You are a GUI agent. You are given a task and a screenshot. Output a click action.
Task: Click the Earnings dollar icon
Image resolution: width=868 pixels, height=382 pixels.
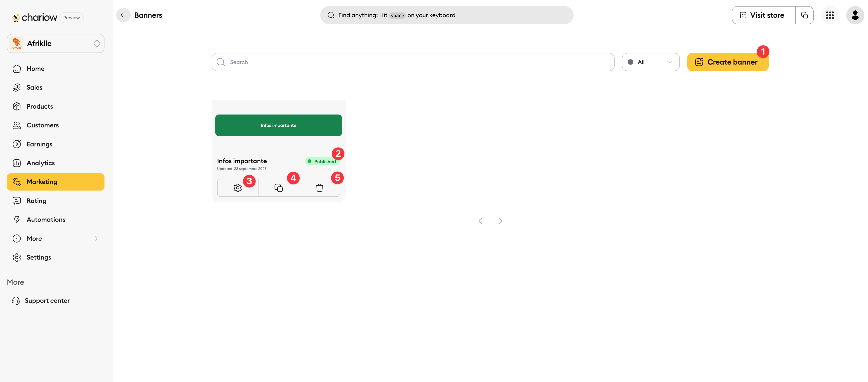pyautogui.click(x=17, y=144)
